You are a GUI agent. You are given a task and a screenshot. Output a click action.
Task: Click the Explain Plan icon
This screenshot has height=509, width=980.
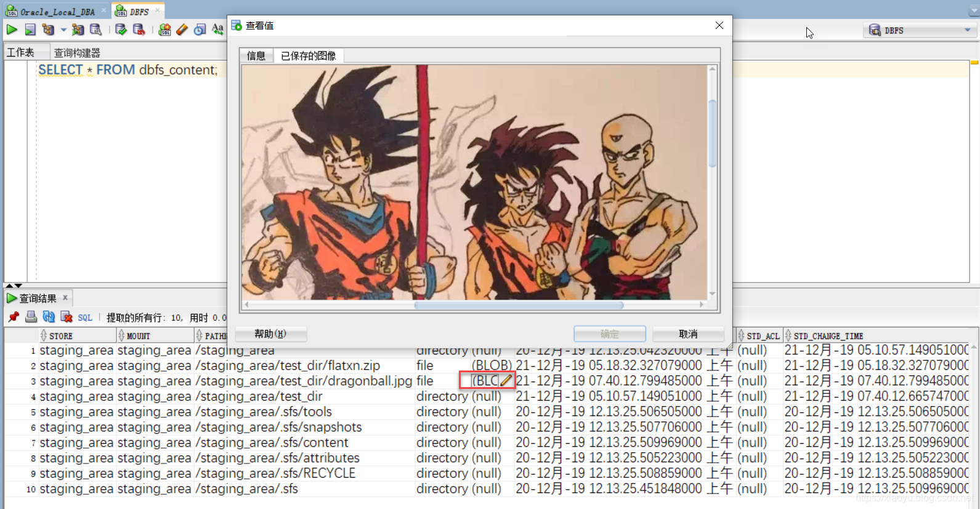[48, 30]
